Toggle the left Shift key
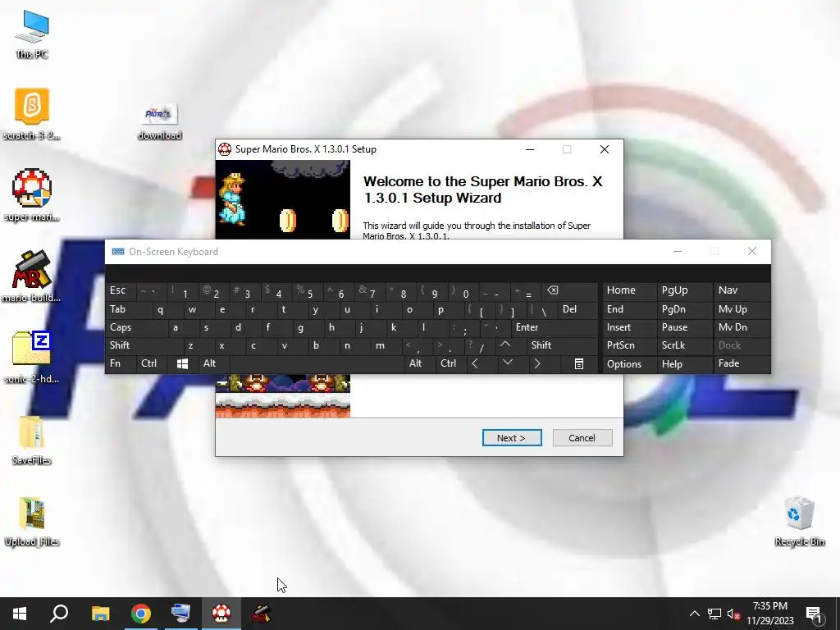840x630 pixels. 144,345
